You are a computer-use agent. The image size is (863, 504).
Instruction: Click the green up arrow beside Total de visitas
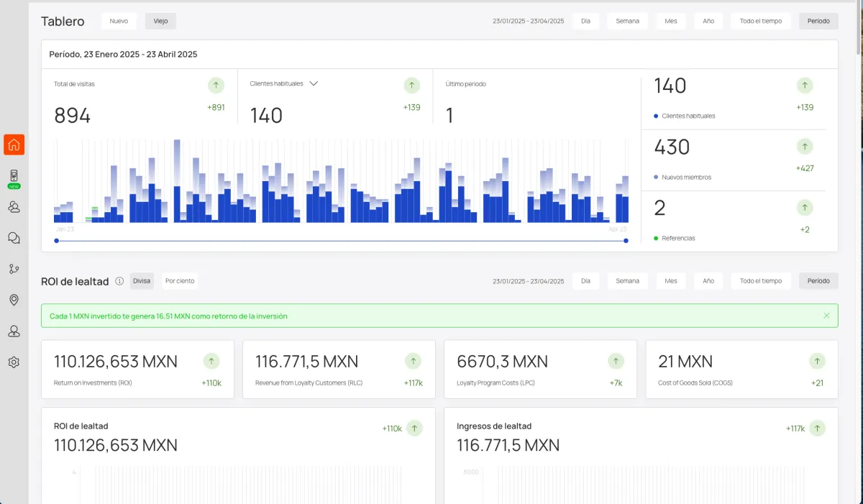pyautogui.click(x=216, y=86)
